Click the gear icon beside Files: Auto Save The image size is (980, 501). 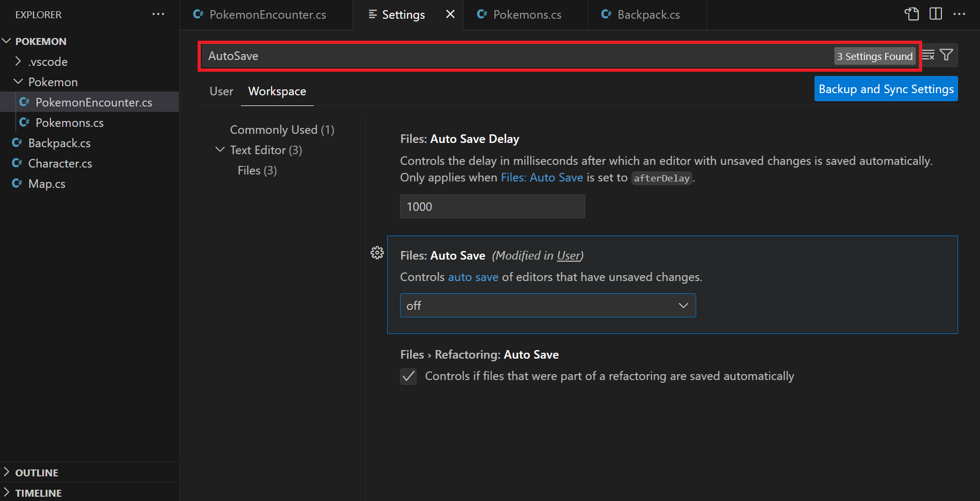[x=378, y=252]
